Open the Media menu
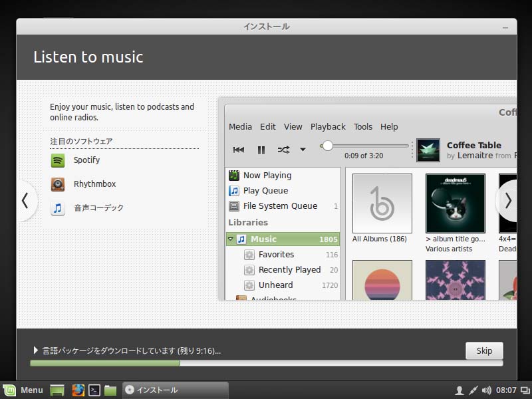532x399 pixels. click(x=240, y=126)
